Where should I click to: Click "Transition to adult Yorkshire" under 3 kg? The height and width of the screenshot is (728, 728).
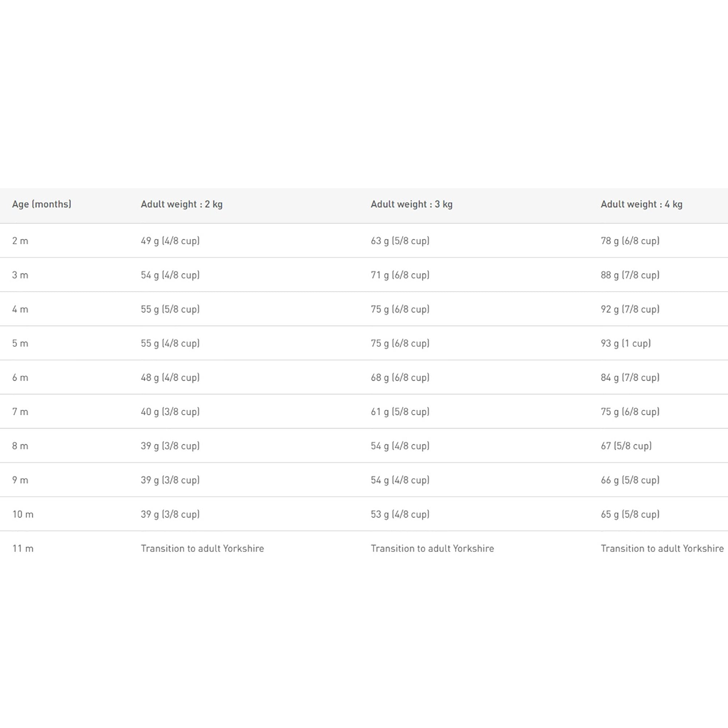coord(432,549)
